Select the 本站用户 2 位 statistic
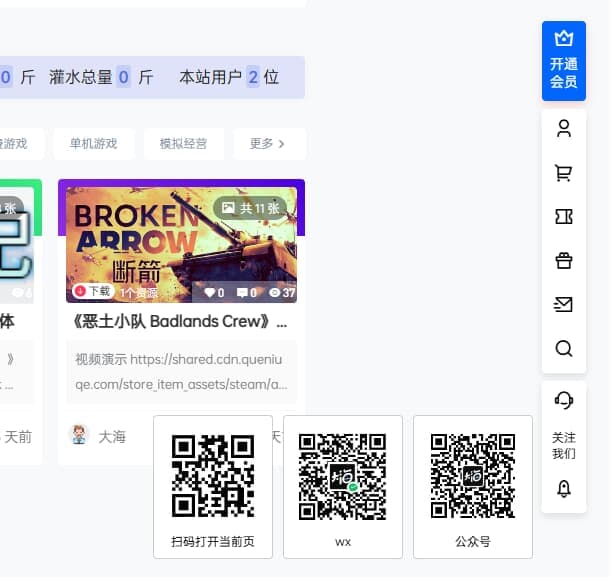The image size is (611, 577). pos(229,77)
